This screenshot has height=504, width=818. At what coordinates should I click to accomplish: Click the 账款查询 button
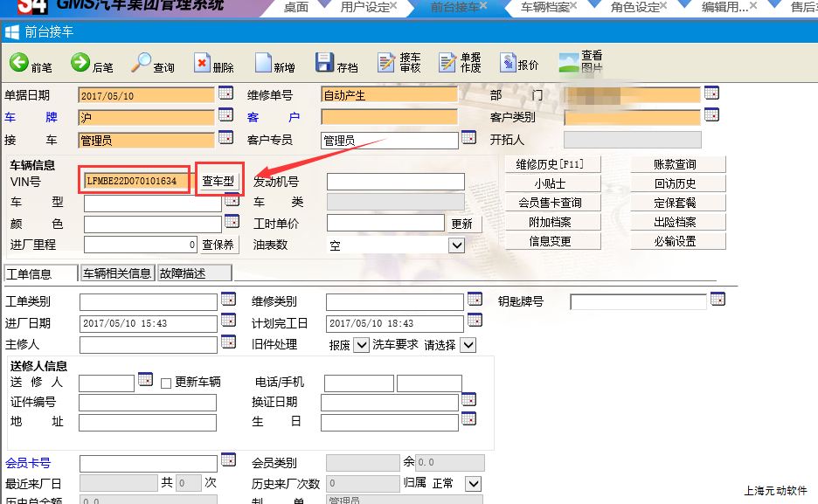point(675,164)
